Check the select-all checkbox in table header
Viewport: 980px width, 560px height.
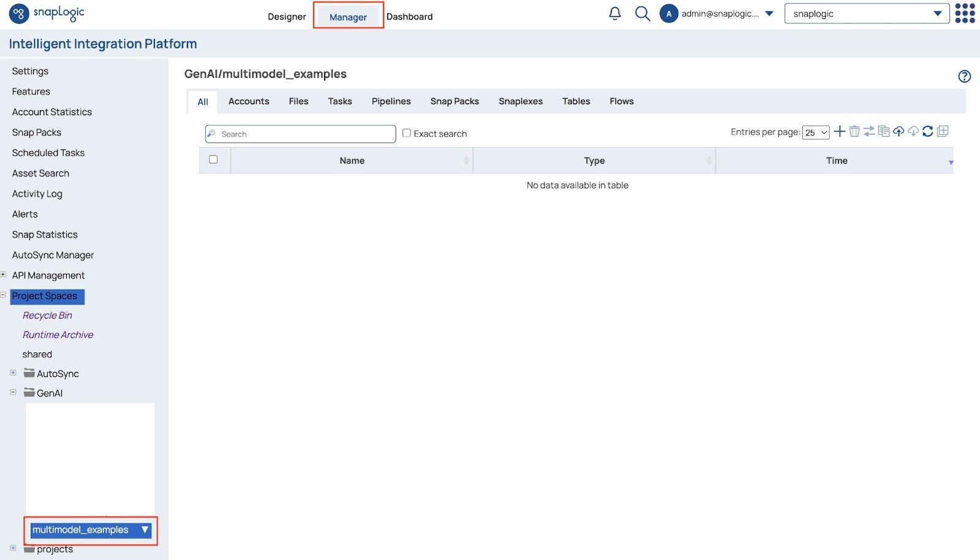click(x=213, y=159)
